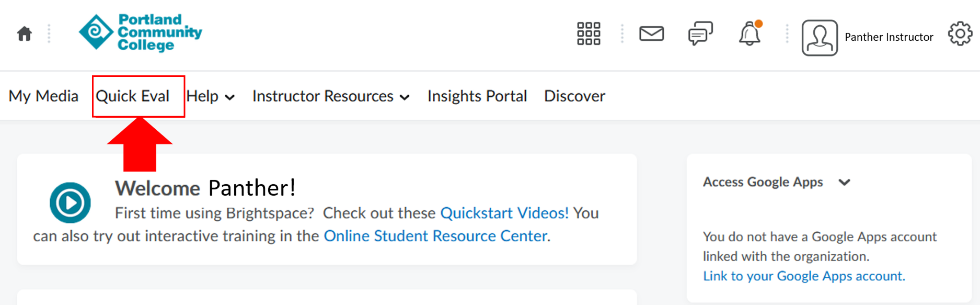Open the app launcher waffle grid icon
The image size is (980, 305).
click(x=589, y=34)
